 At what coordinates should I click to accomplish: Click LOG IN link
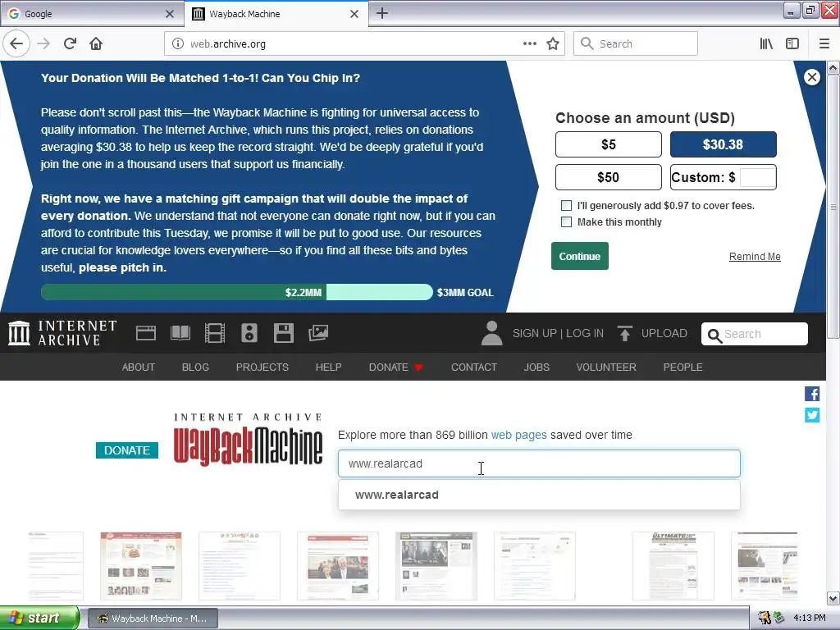pos(584,333)
